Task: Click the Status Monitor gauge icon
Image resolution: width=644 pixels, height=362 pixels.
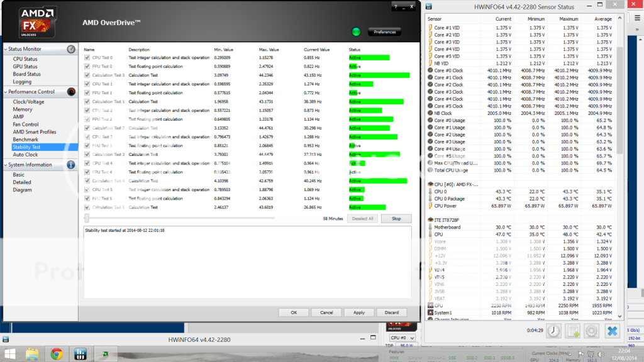Action: tap(71, 49)
